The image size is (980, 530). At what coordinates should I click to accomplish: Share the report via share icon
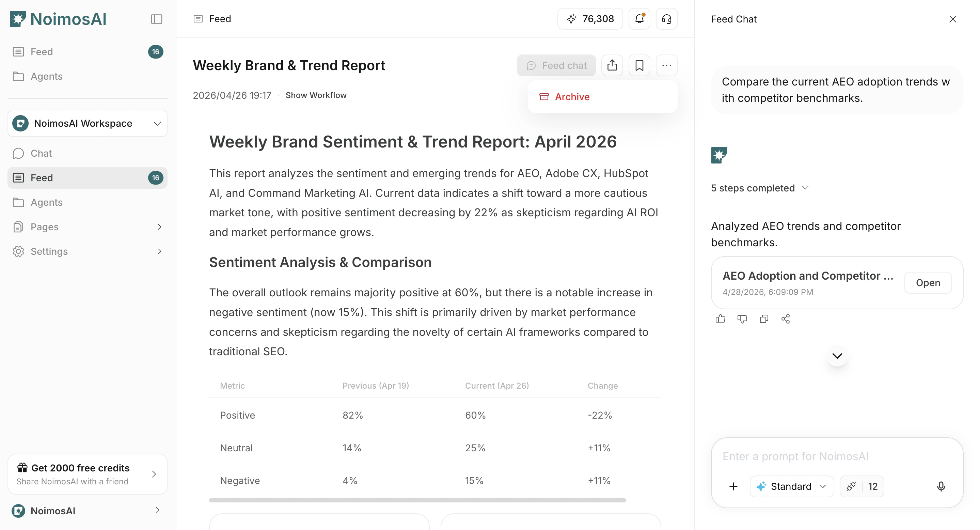tap(612, 65)
